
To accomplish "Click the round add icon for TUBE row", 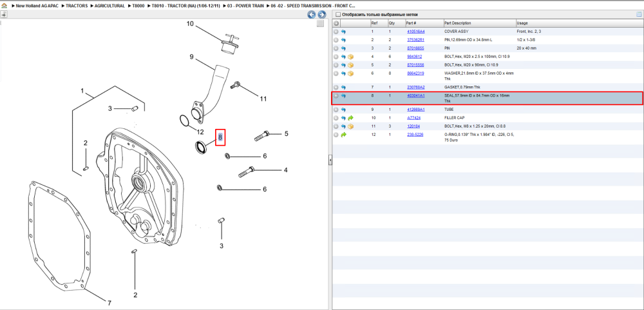I will click(x=336, y=110).
